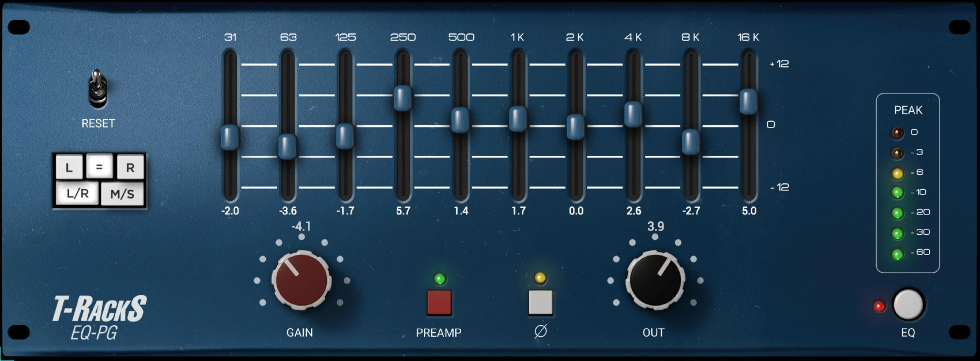980x361 pixels.
Task: Click the peak meter -30 LED
Action: 897,233
